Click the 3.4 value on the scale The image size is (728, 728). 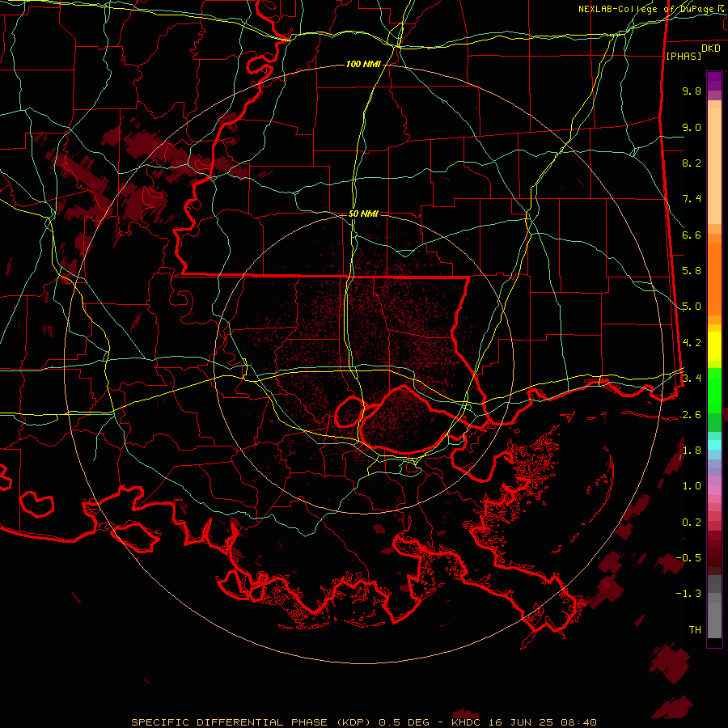(x=692, y=379)
